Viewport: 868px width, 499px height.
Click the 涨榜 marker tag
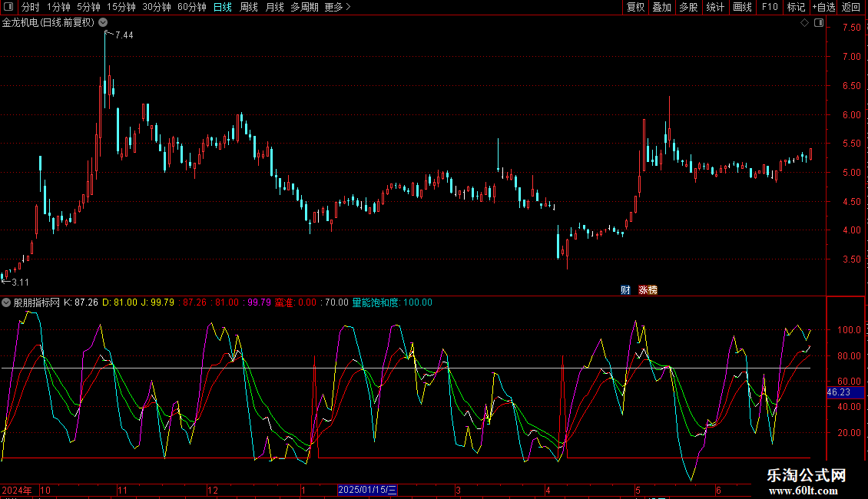tap(648, 290)
